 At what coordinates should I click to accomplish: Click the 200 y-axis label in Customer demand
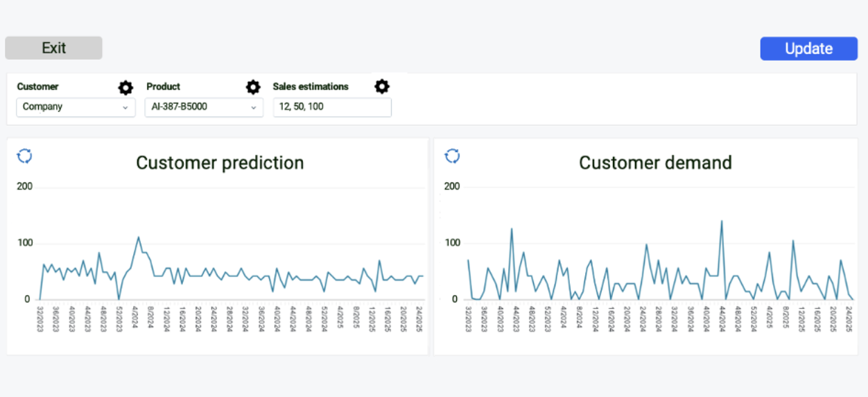451,186
